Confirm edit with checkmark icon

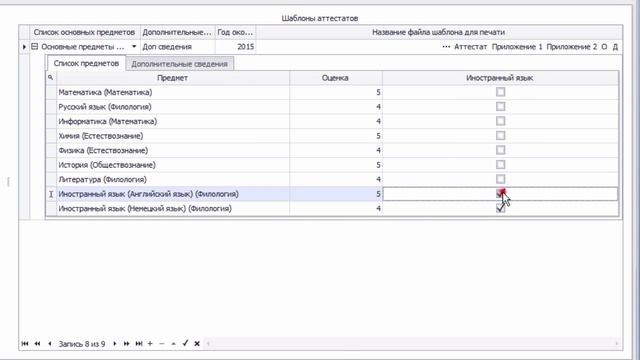pyautogui.click(x=185, y=343)
